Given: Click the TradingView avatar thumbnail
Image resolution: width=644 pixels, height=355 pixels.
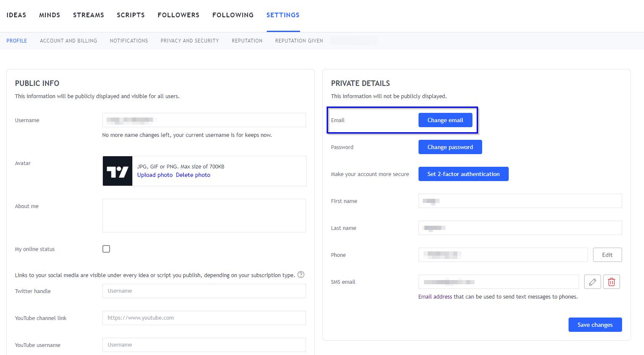Looking at the screenshot, I should point(117,171).
